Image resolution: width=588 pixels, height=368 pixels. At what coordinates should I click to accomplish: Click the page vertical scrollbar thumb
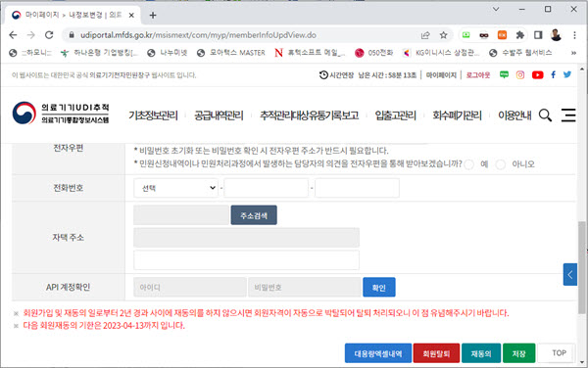click(x=581, y=267)
